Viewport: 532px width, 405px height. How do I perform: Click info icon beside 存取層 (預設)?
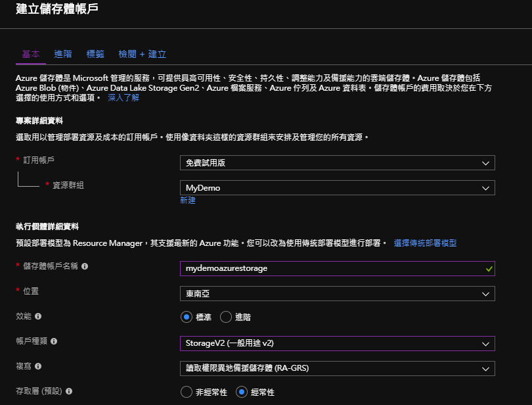click(x=69, y=391)
